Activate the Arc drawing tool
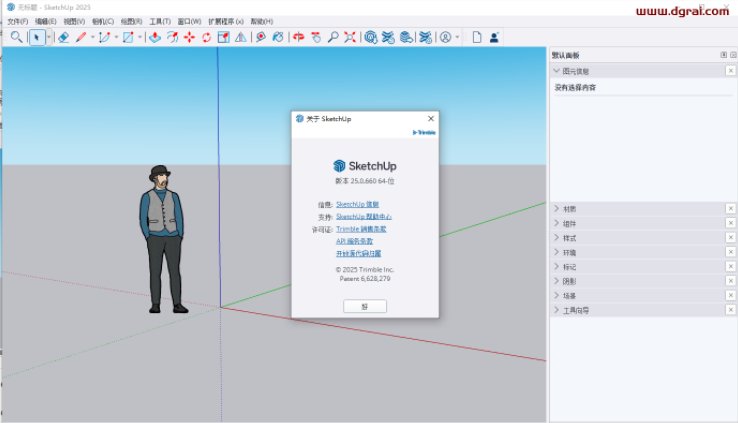738x423 pixels. (104, 37)
